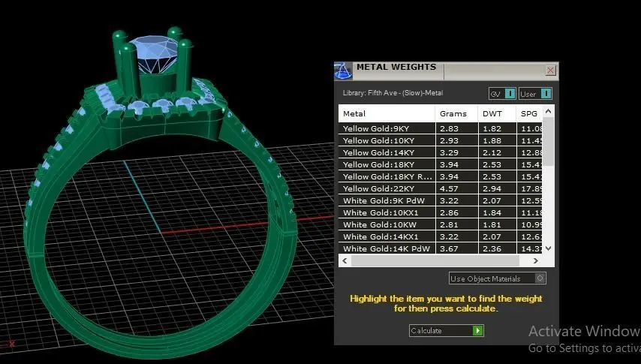Sort by Grams column header

[456, 113]
